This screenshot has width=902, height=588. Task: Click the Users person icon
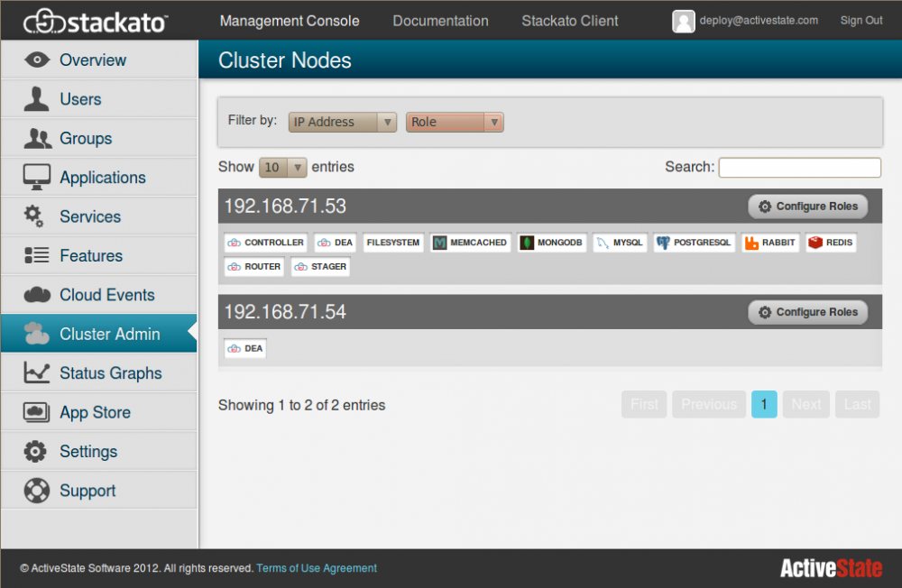tap(36, 99)
